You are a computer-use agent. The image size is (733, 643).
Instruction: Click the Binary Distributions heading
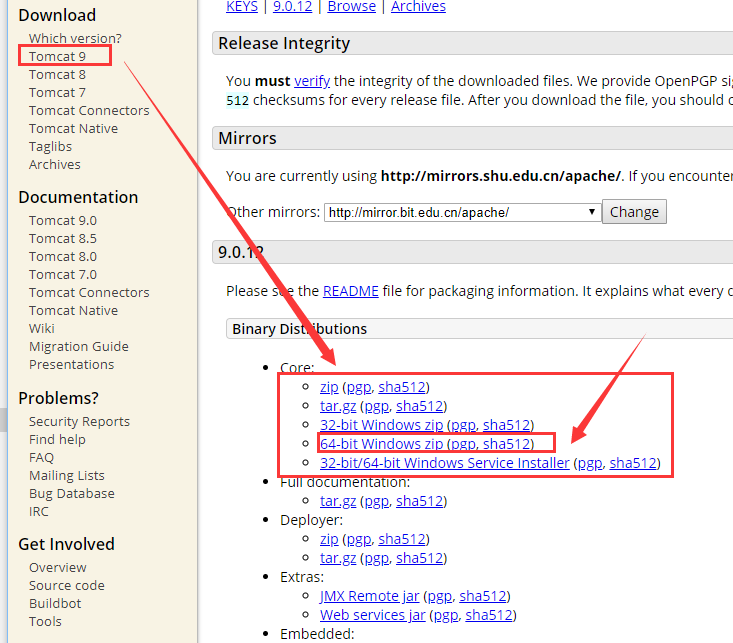(299, 329)
